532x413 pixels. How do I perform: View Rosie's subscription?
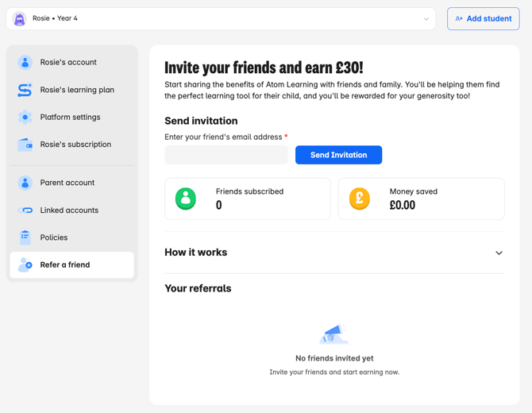[72, 145]
